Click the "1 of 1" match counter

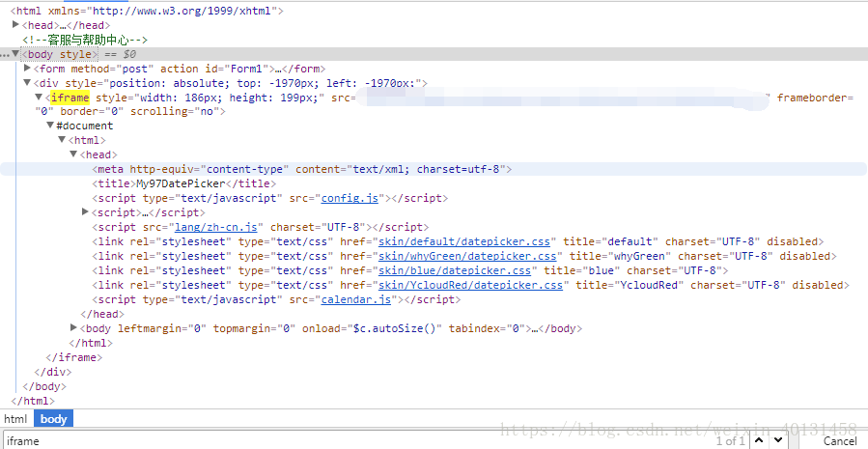[x=730, y=441]
